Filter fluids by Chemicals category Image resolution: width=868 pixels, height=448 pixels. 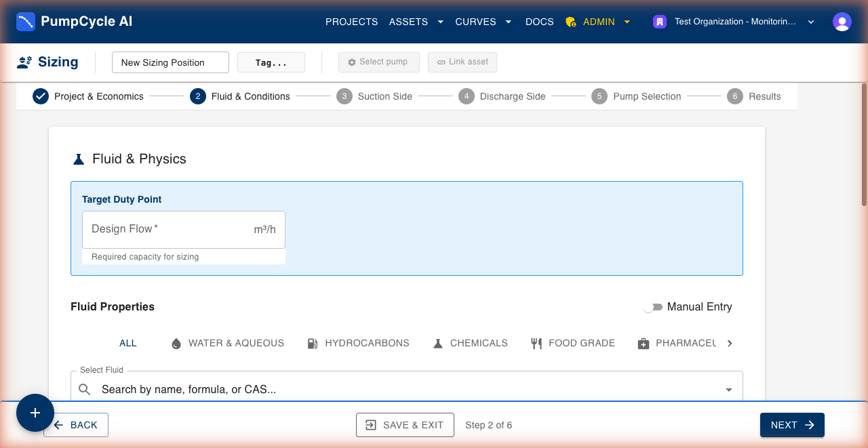click(471, 343)
